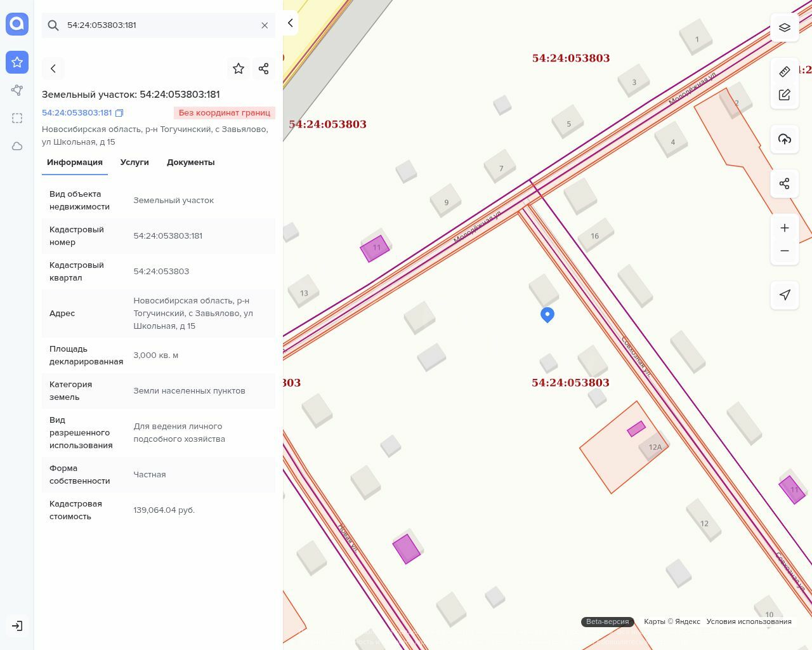Image resolution: width=812 pixels, height=650 pixels.
Task: Go back from parcel details
Action: (53, 69)
